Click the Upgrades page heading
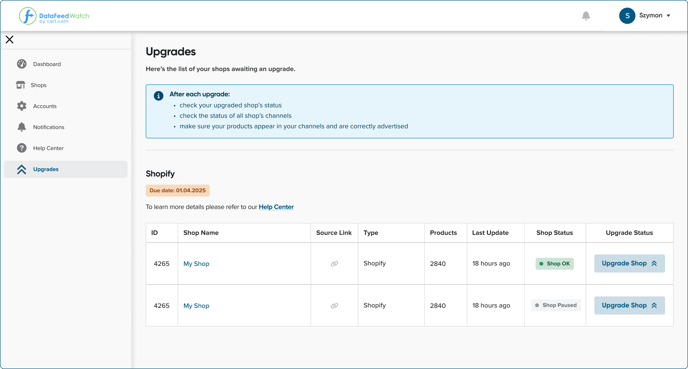This screenshot has height=369, width=688. coord(171,52)
